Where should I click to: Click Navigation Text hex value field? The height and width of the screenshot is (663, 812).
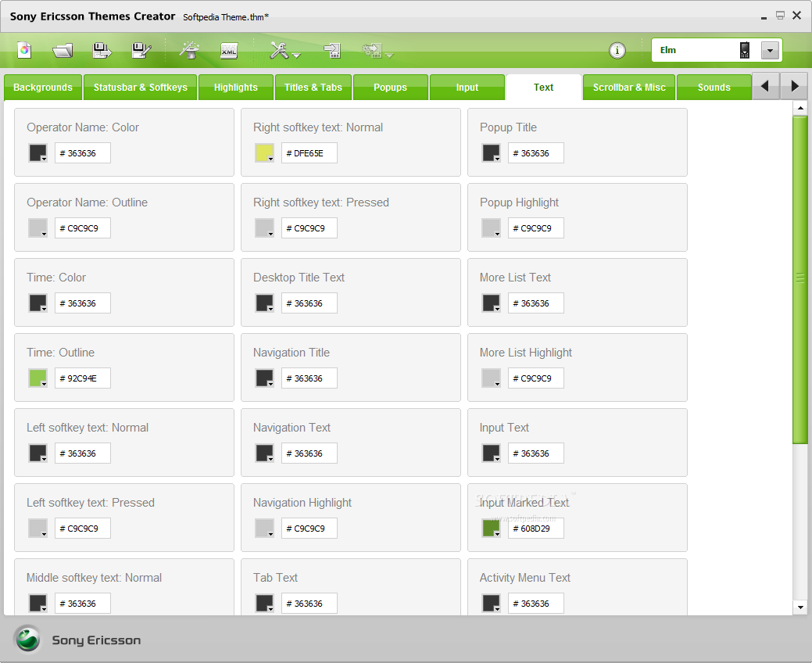[309, 453]
